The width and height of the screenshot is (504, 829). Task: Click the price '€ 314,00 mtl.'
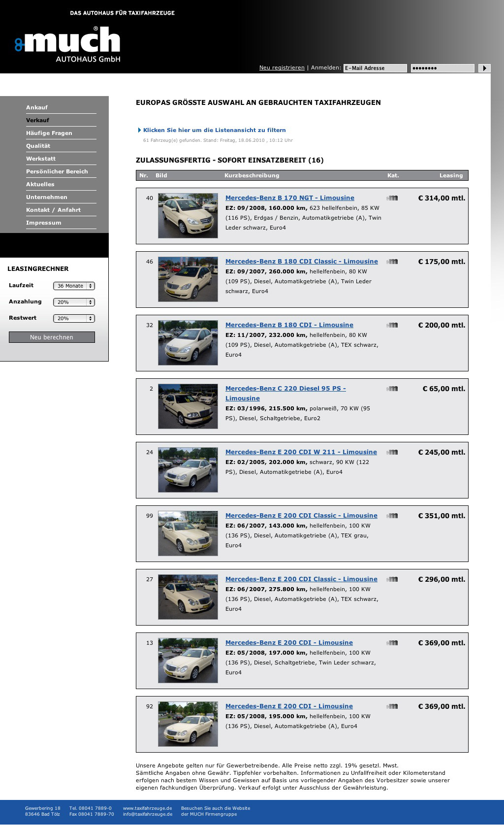pyautogui.click(x=441, y=198)
